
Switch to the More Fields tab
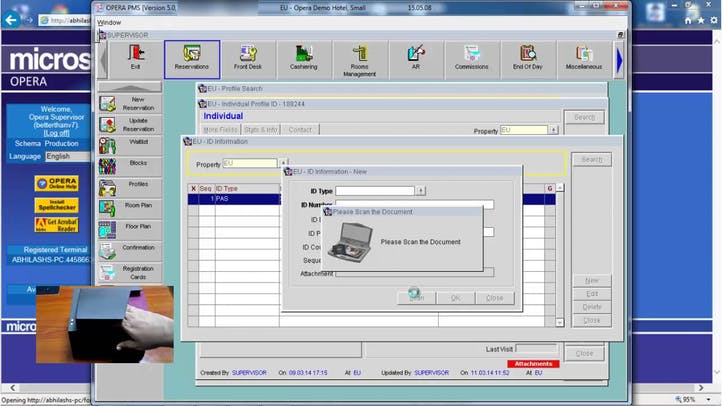[x=220, y=130]
